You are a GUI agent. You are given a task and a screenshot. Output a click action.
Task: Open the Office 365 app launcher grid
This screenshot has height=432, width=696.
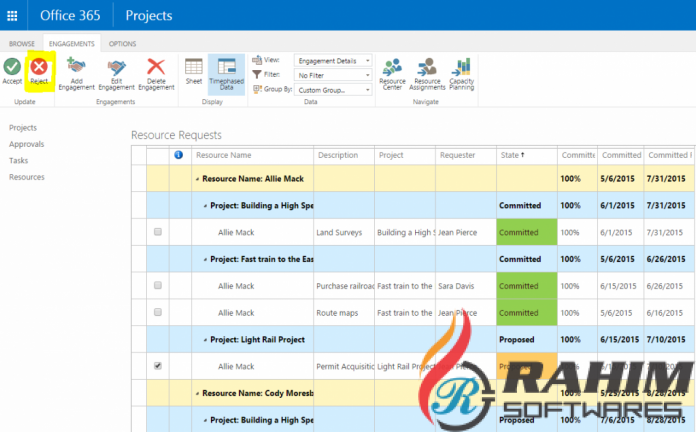12,16
